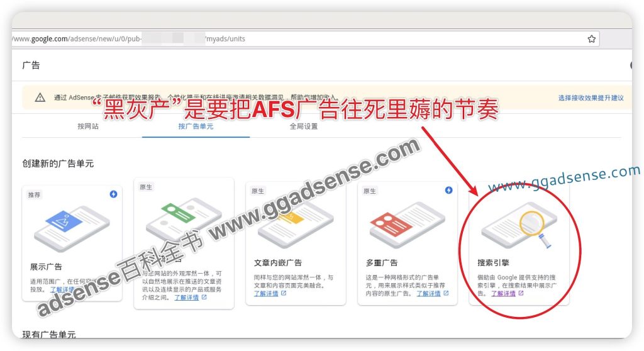
Task: Click the lightning badge on the 多重广告 card
Action: pyautogui.click(x=448, y=190)
